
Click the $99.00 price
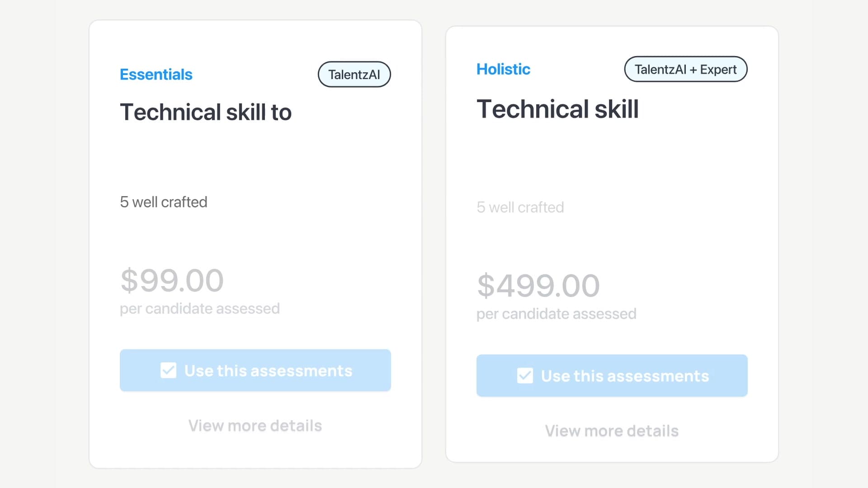click(x=172, y=281)
